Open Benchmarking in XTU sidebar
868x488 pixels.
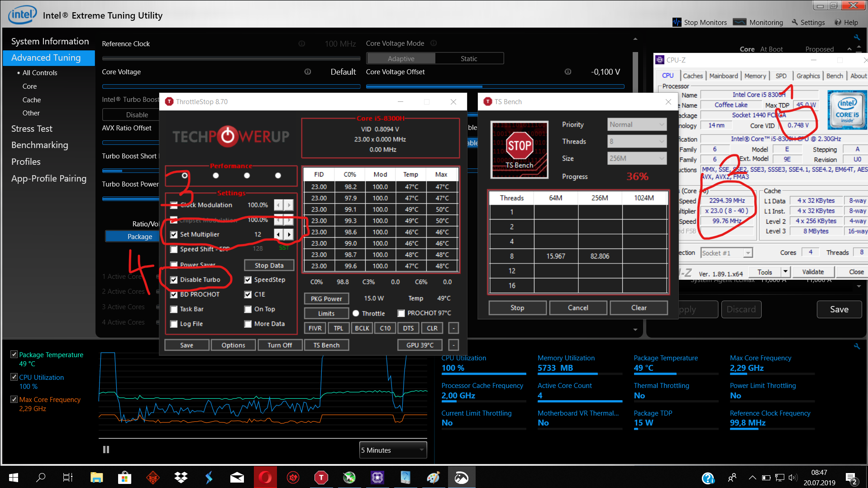click(40, 145)
